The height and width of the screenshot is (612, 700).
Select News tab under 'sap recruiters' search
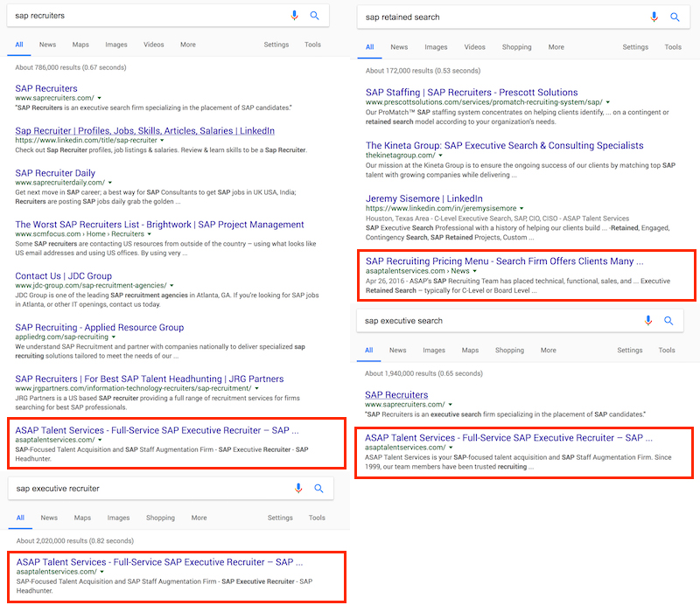(x=47, y=45)
